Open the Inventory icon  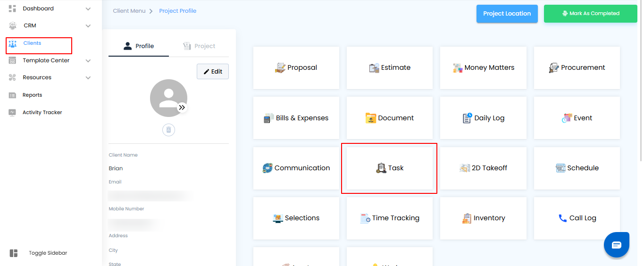click(x=467, y=218)
